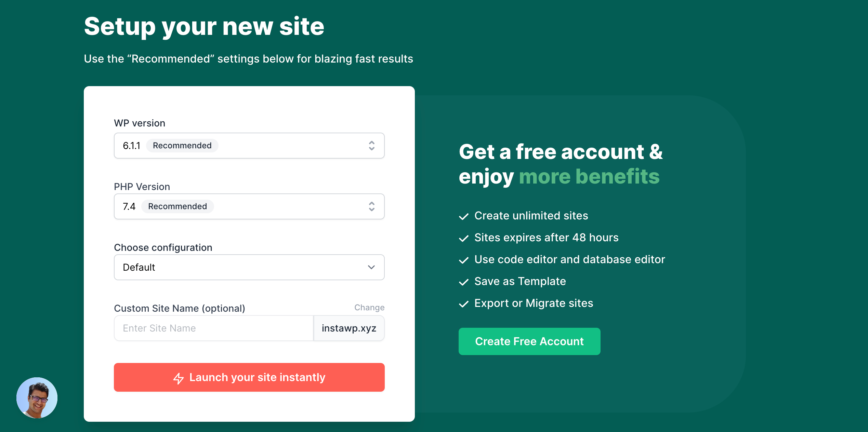Screen dimensions: 868x432
Task: Click the checkmark beside Create unlimited sites
Action: pyautogui.click(x=464, y=216)
